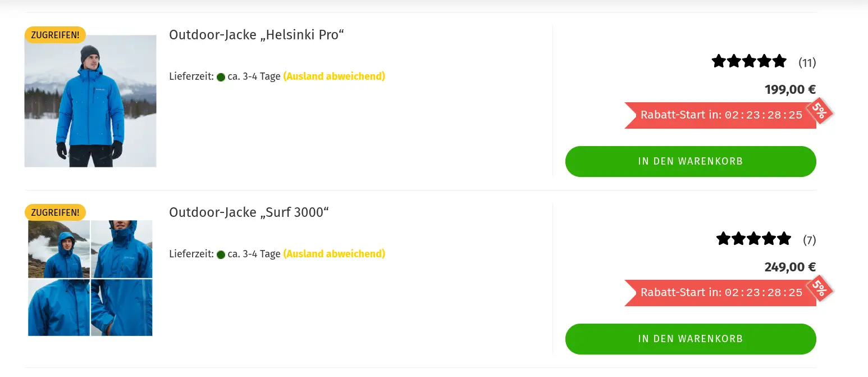The height and width of the screenshot is (377, 868).
Task: Open the Outdoor-Jacke „Surf 3000“ title link
Action: (x=248, y=212)
